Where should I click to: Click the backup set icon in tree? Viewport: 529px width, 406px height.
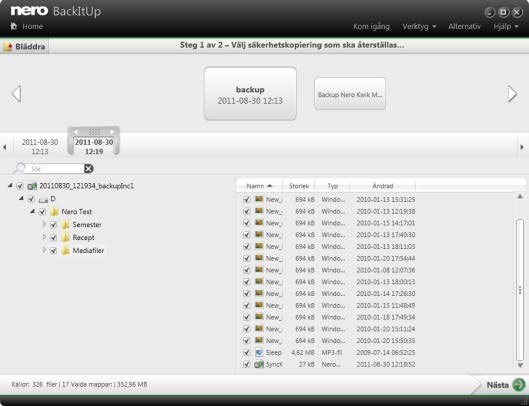(x=32, y=186)
